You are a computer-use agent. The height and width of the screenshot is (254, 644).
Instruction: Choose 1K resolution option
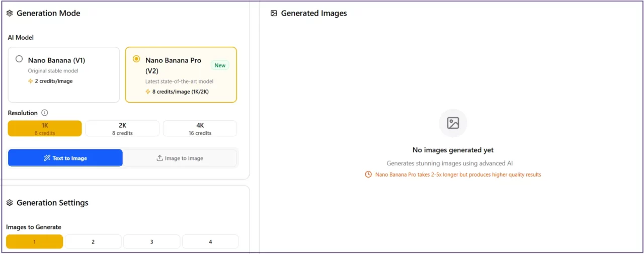pyautogui.click(x=45, y=128)
